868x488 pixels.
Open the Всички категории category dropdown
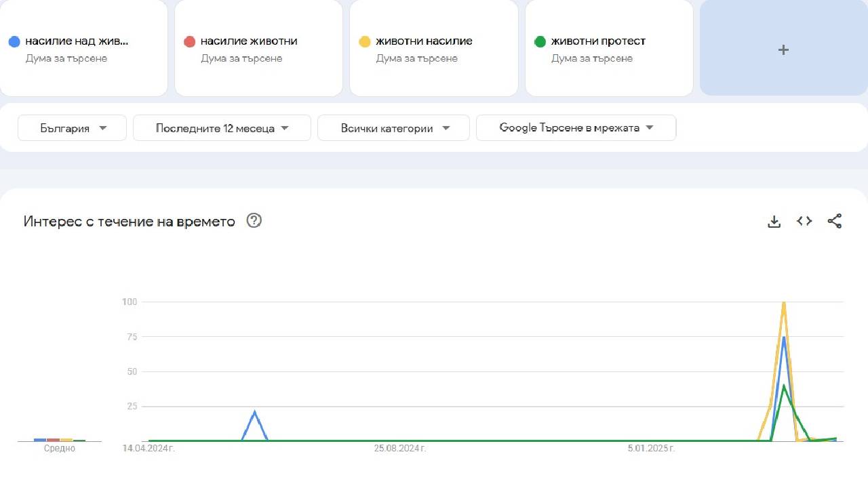click(393, 127)
